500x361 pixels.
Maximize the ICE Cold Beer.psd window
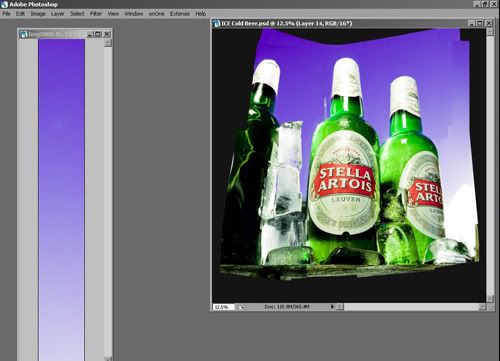pyautogui.click(x=480, y=23)
